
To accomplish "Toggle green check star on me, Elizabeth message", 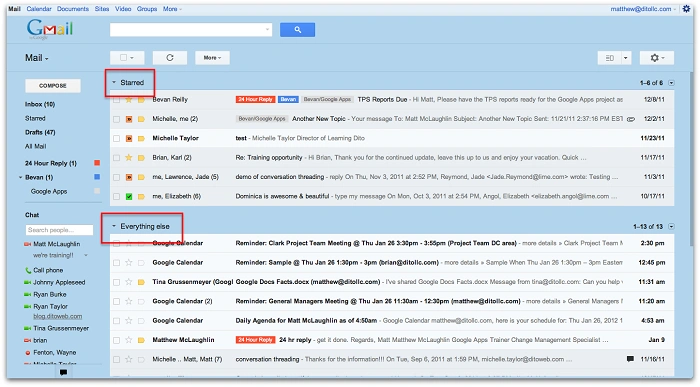I will tap(129, 196).
